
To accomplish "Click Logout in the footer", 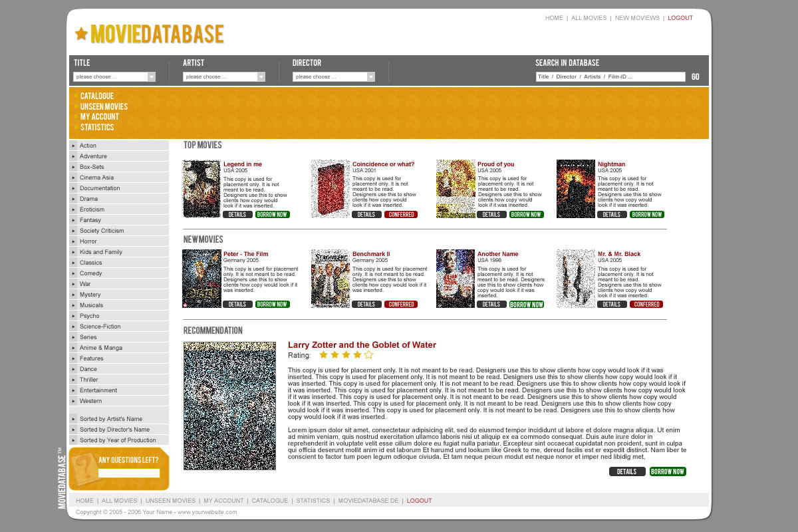I will 420,501.
